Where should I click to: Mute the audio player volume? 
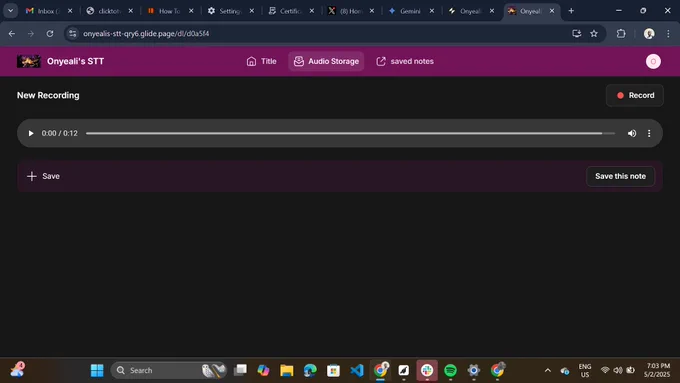click(x=632, y=133)
